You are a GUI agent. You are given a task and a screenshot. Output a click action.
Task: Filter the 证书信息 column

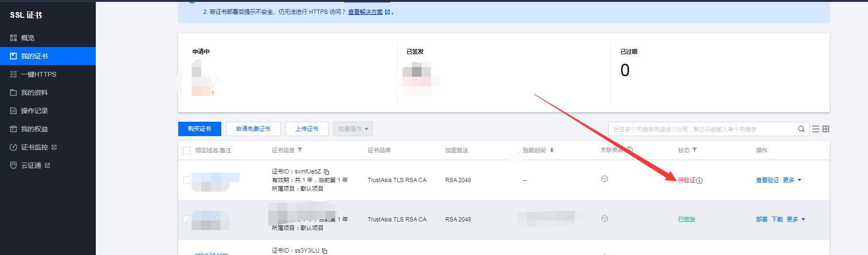point(300,150)
